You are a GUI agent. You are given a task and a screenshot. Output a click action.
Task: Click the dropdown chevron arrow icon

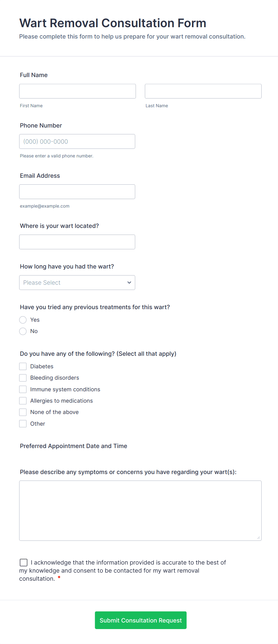click(x=129, y=282)
